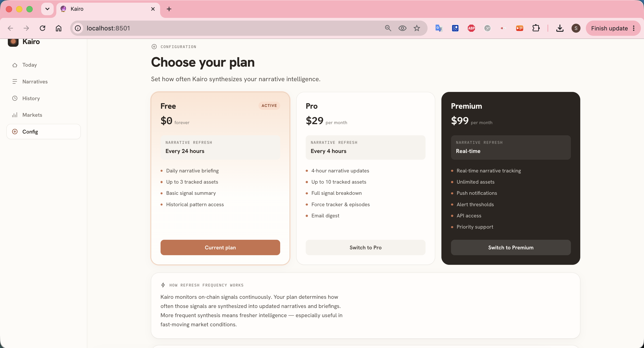This screenshot has width=644, height=348.
Task: Toggle the eye icon in address bar
Action: 402,28
